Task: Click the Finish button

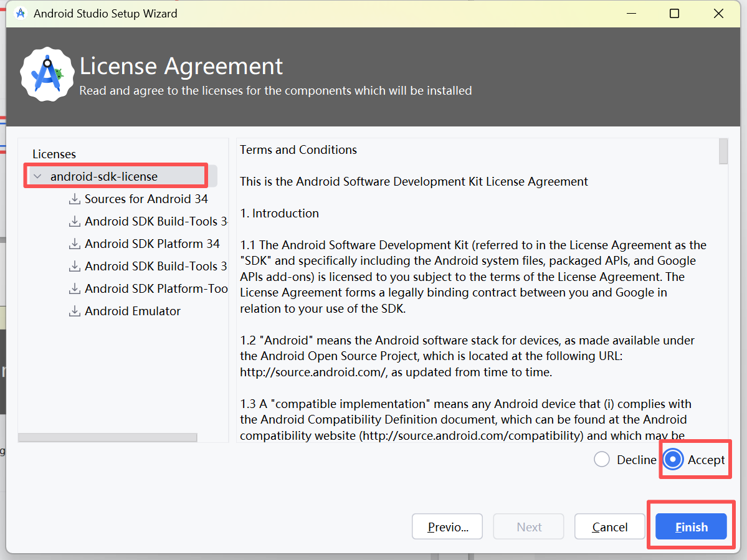Action: pos(691,526)
